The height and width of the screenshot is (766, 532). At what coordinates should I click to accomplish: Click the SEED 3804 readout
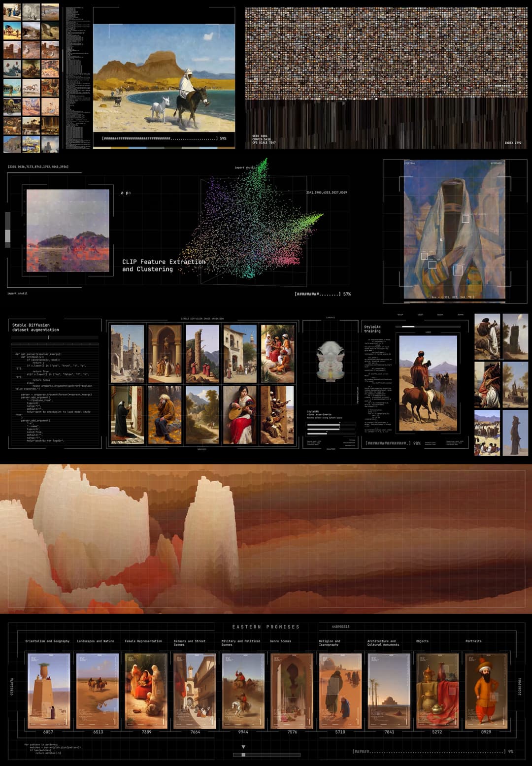(260, 136)
